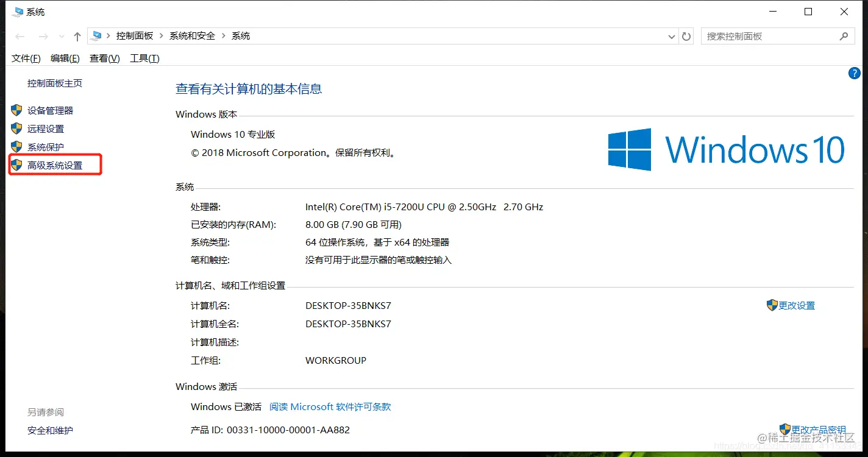Click the computer icon in address bar
The height and width of the screenshot is (457, 868).
[x=96, y=36]
